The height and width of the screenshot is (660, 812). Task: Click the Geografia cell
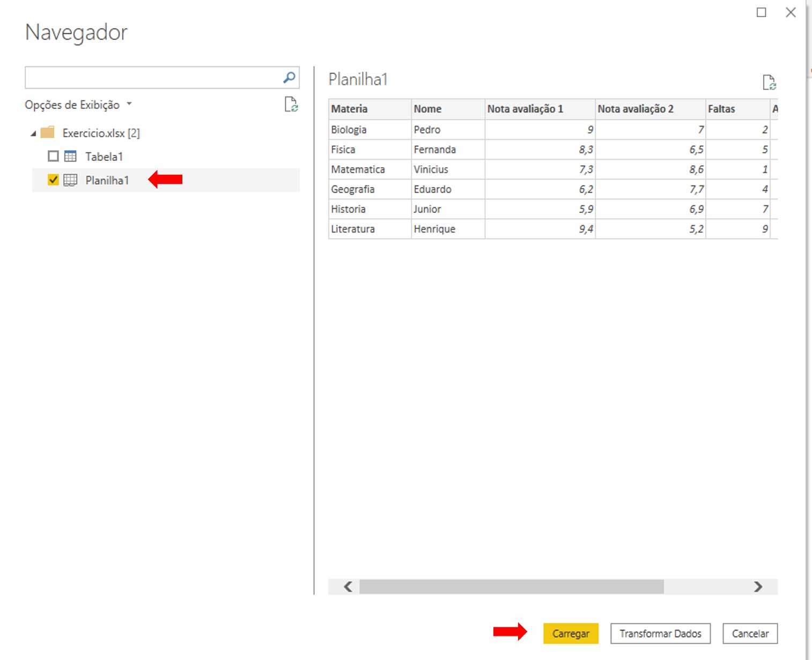click(370, 189)
